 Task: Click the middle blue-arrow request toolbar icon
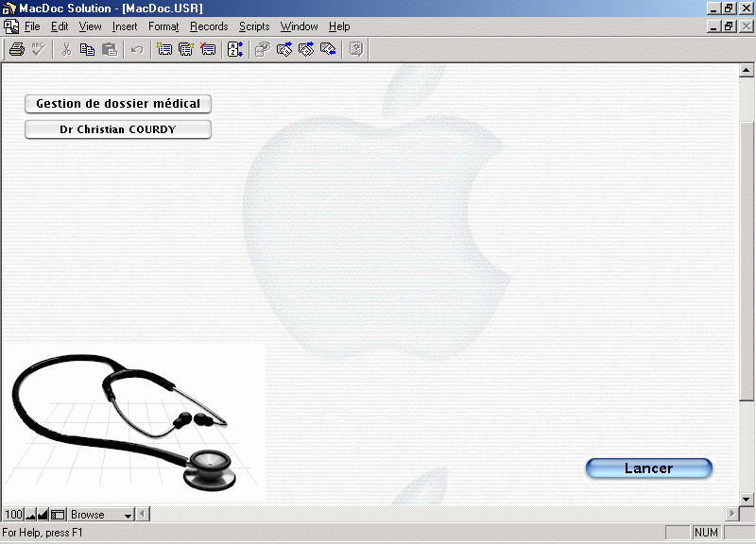pos(306,49)
